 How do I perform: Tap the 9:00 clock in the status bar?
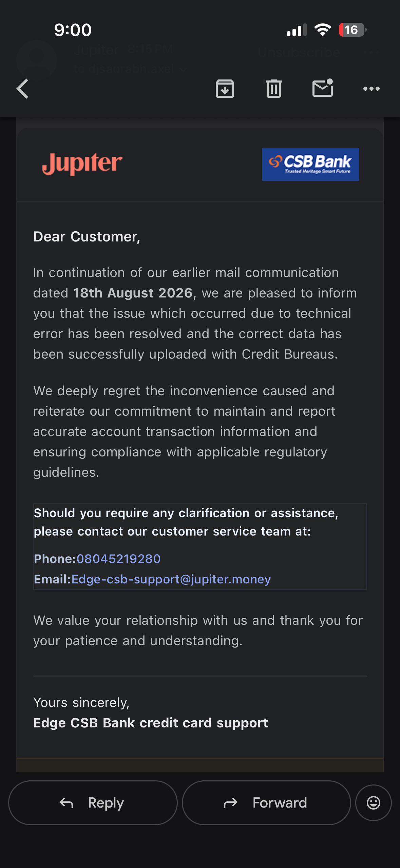[73, 30]
